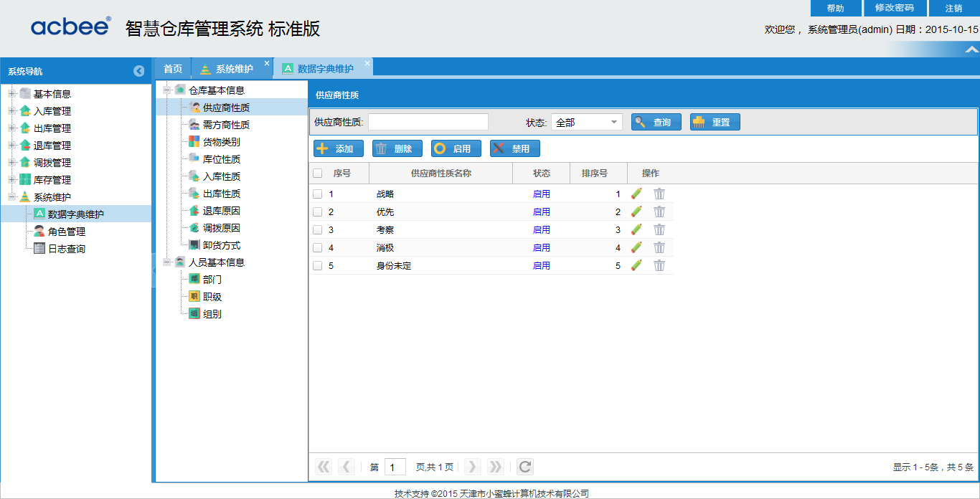Image resolution: width=980 pixels, height=499 pixels.
Task: Delete row 5 身份未定 with trash icon
Action: (x=659, y=265)
